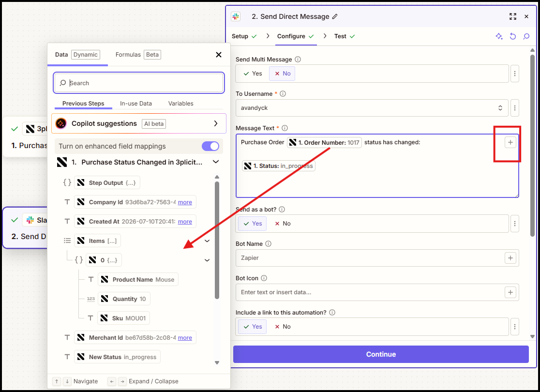Viewport: 540px width, 392px height.
Task: Insert the Step Output field
Action: (x=107, y=182)
